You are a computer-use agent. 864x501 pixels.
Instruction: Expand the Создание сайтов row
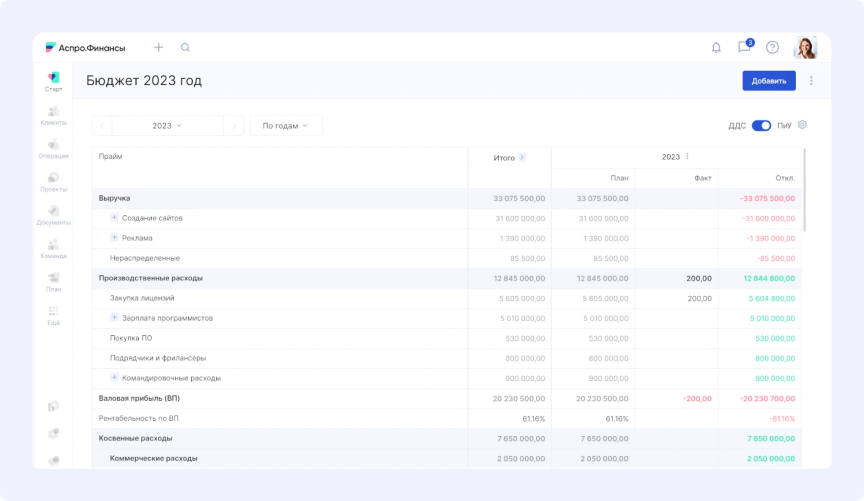[x=114, y=218]
